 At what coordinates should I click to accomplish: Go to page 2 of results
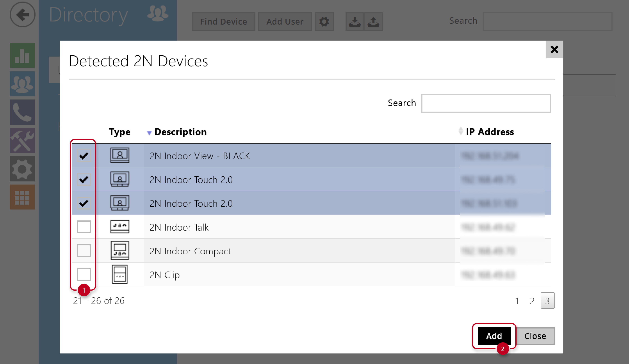click(x=532, y=301)
